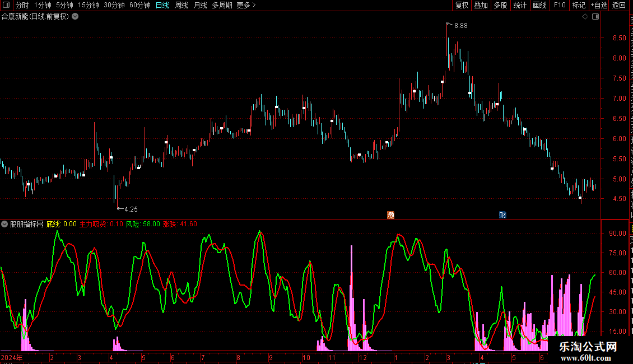Click the 标记 mark button
The image size is (633, 364).
[x=579, y=5]
